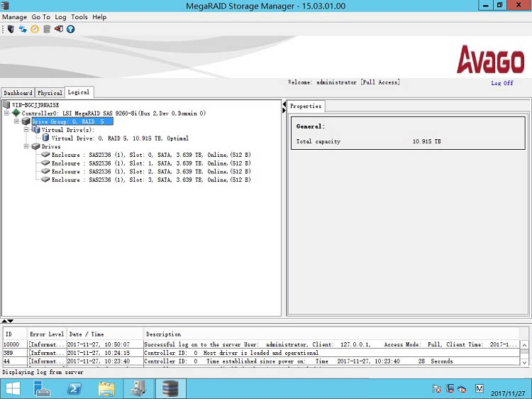Click the WIN-BGCJJ9NAI5E server icon
Image resolution: width=532 pixels, height=399 pixels.
click(6, 104)
